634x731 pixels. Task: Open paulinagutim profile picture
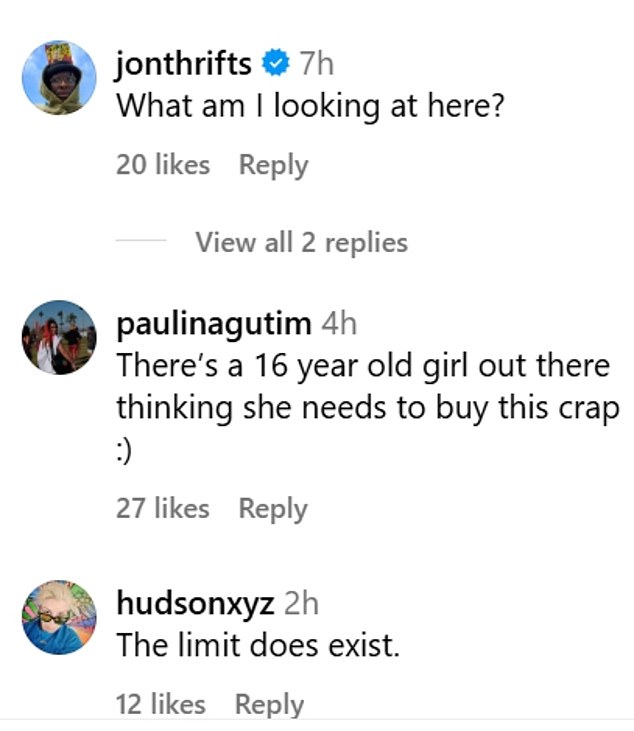59,338
